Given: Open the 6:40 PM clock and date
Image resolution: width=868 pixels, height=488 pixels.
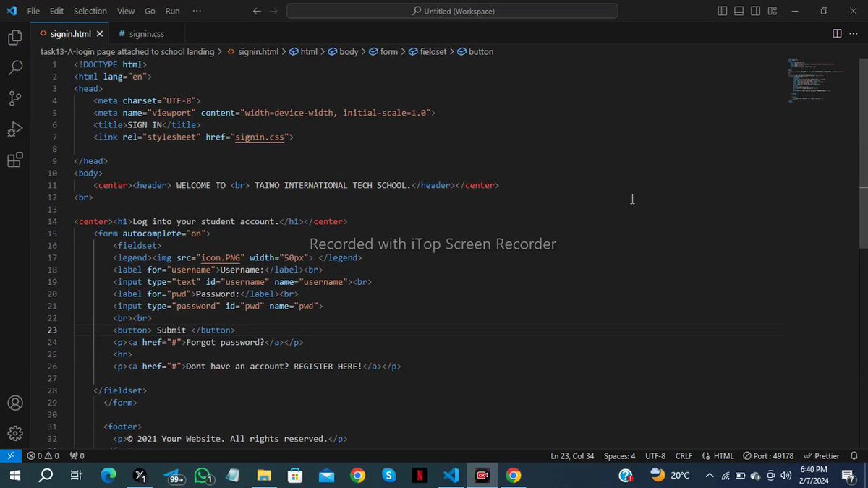Looking at the screenshot, I should [x=814, y=476].
